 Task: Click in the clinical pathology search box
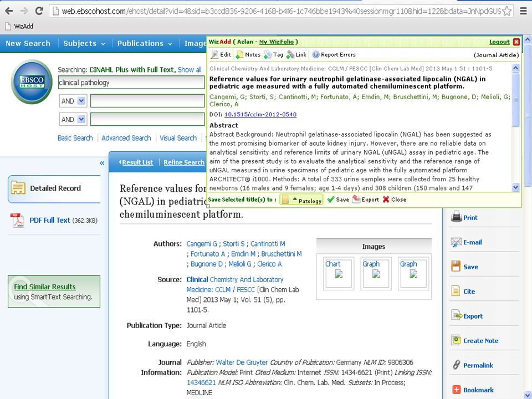tap(131, 83)
